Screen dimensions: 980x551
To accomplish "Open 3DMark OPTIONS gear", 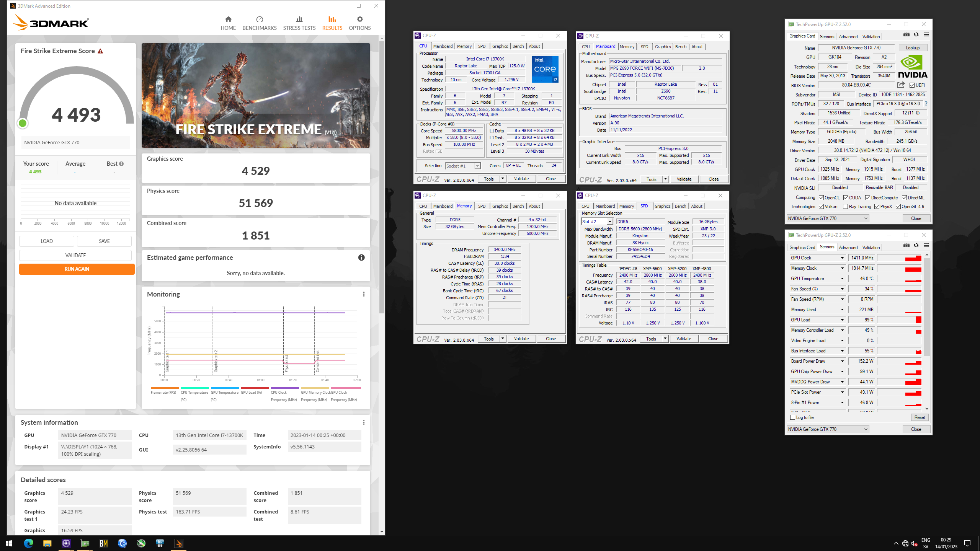I will [x=360, y=23].
